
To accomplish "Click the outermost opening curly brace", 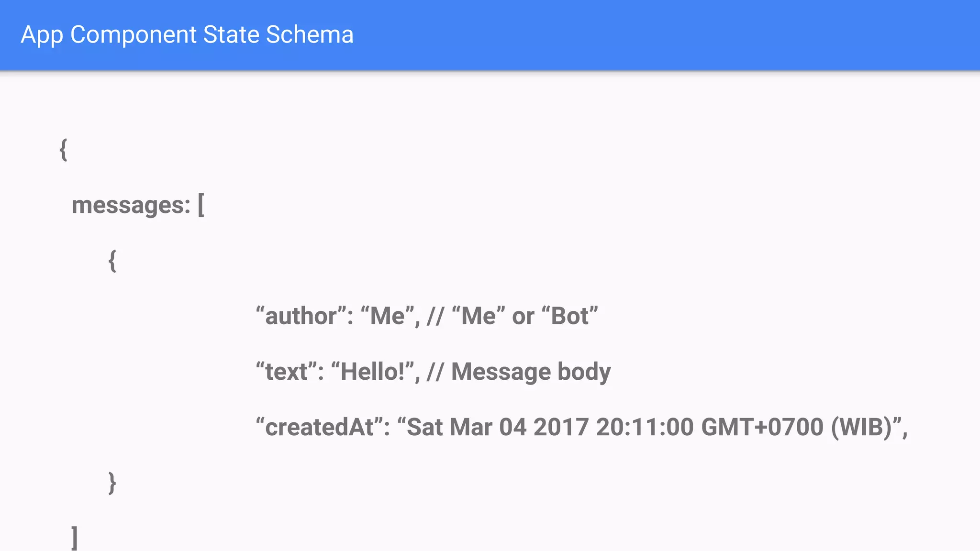I will coord(63,150).
